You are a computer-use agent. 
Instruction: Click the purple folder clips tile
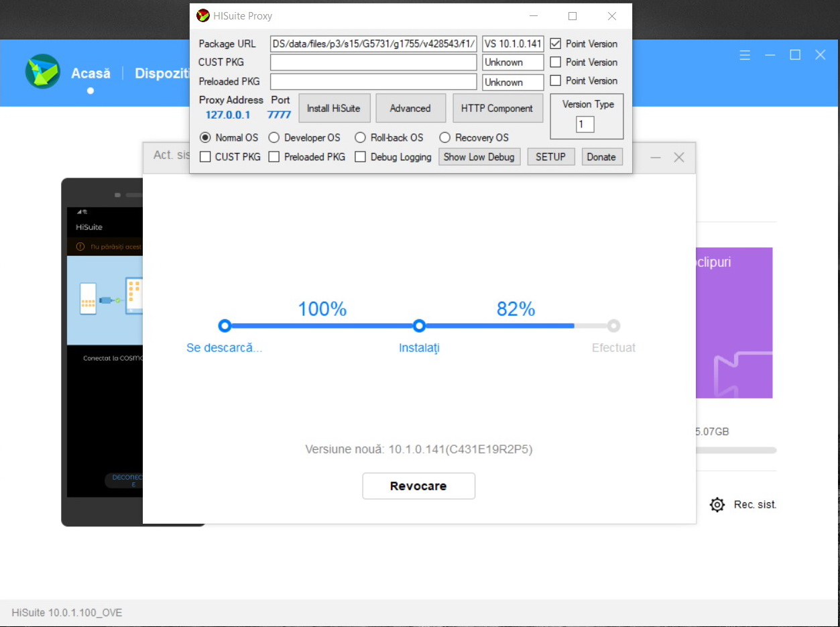(734, 323)
